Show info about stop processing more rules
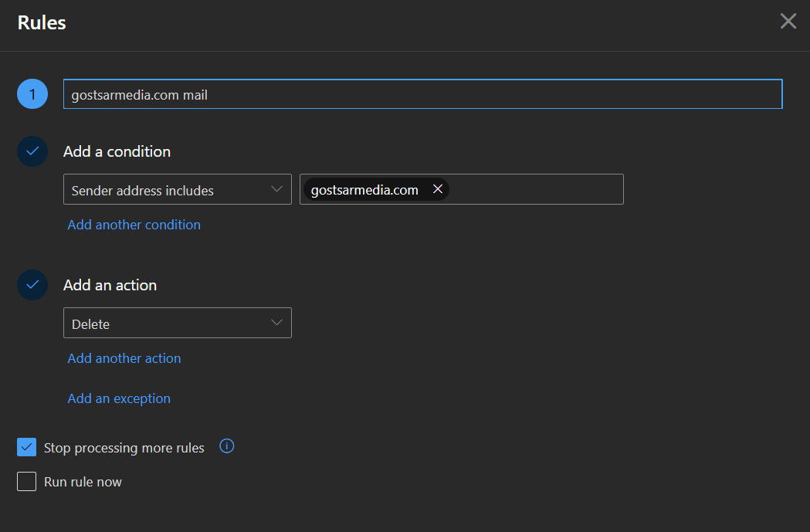Image resolution: width=810 pixels, height=532 pixels. point(227,446)
